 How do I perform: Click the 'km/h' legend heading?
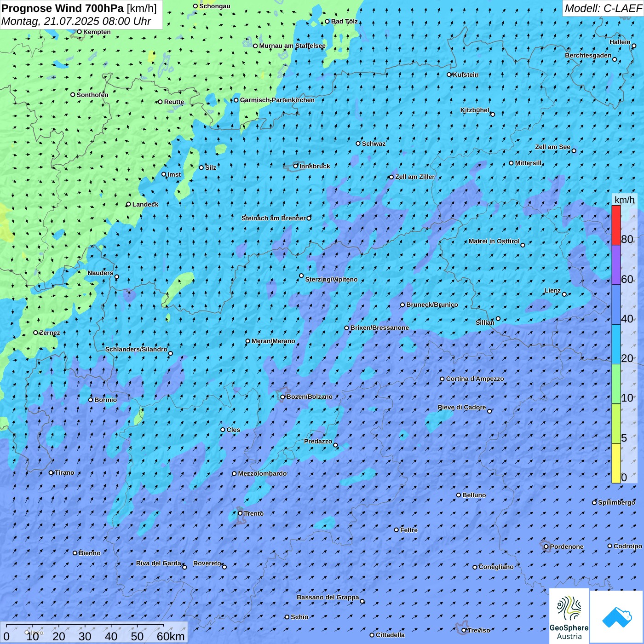(624, 199)
